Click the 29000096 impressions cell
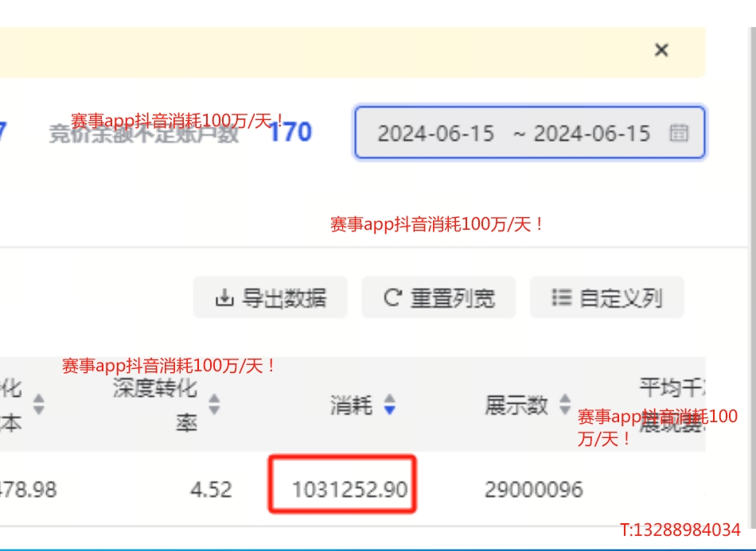The image size is (756, 551). [533, 489]
